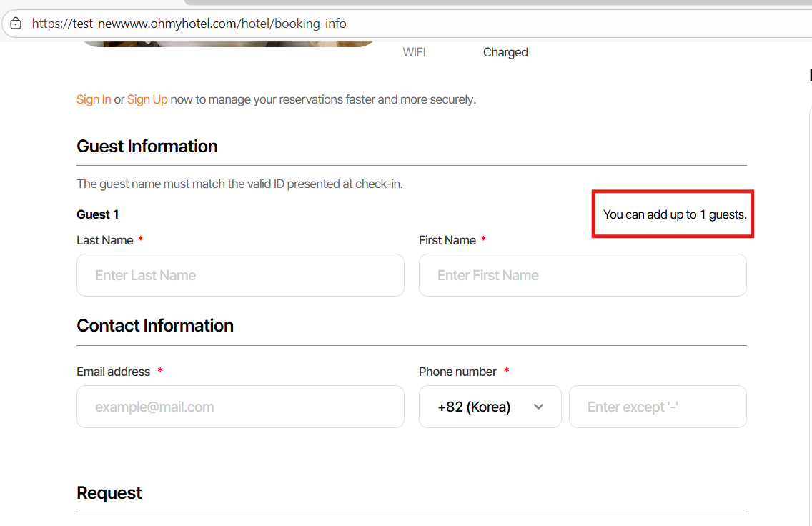
Task: Click into the Enter First Name field
Action: point(583,275)
